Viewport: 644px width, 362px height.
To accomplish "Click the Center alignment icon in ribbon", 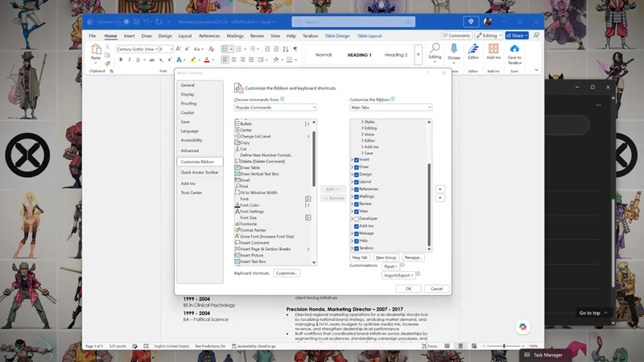I will click(x=233, y=60).
